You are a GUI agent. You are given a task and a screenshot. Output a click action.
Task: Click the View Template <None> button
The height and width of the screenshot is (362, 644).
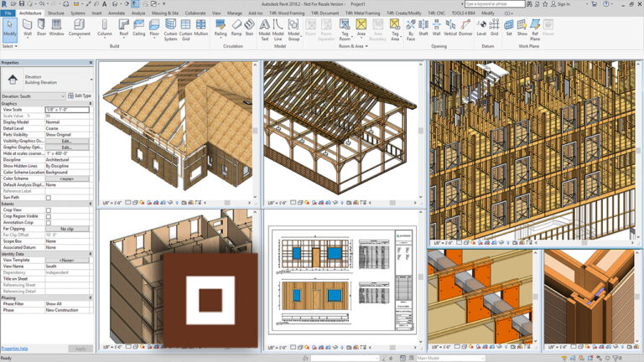(x=67, y=261)
